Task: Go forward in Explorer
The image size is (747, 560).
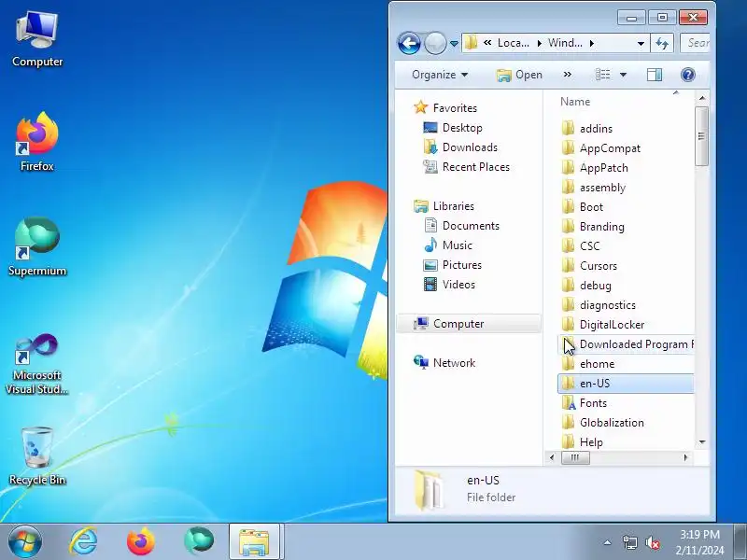Action: 434,44
